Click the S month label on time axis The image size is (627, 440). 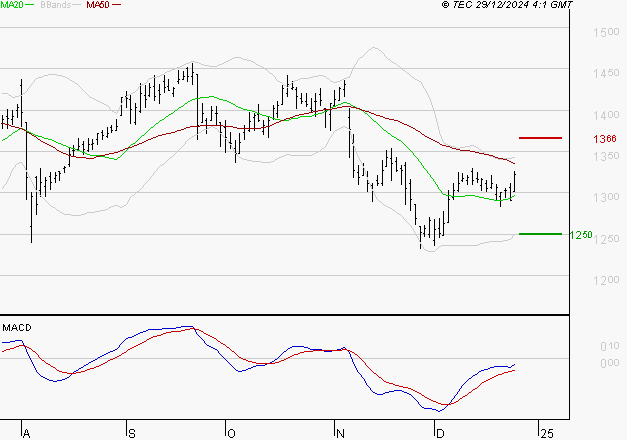click(132, 434)
